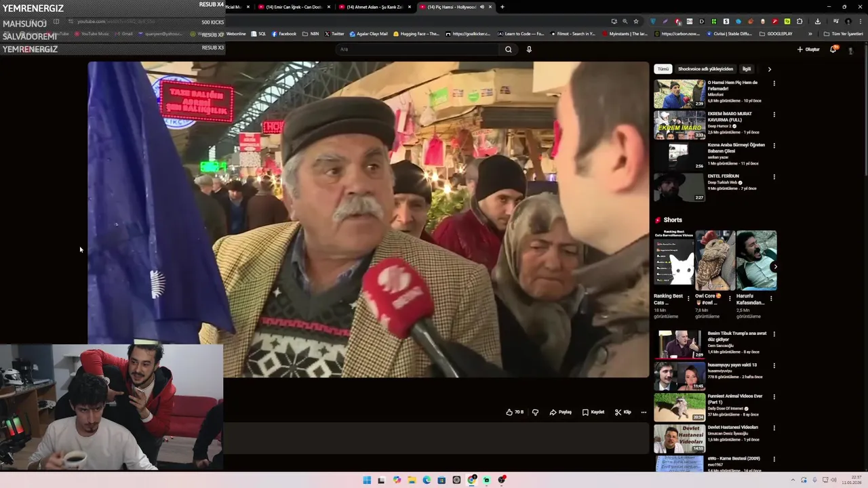Open Facebook bookmark
Image resolution: width=868 pixels, height=488 pixels.
(283, 34)
